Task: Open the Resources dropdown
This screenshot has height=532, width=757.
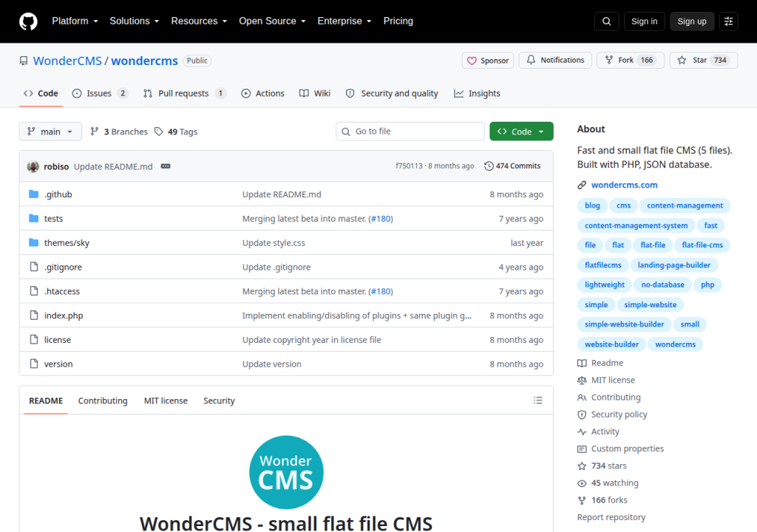Action: (199, 21)
